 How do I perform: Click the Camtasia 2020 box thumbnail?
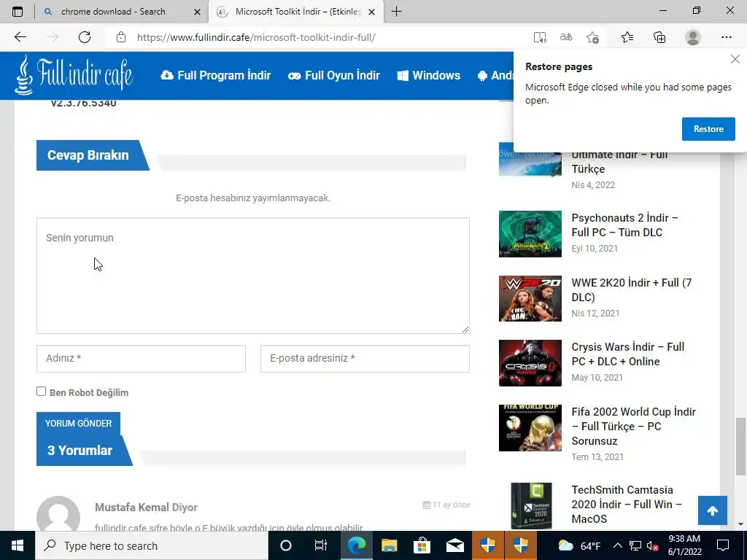coord(531,506)
